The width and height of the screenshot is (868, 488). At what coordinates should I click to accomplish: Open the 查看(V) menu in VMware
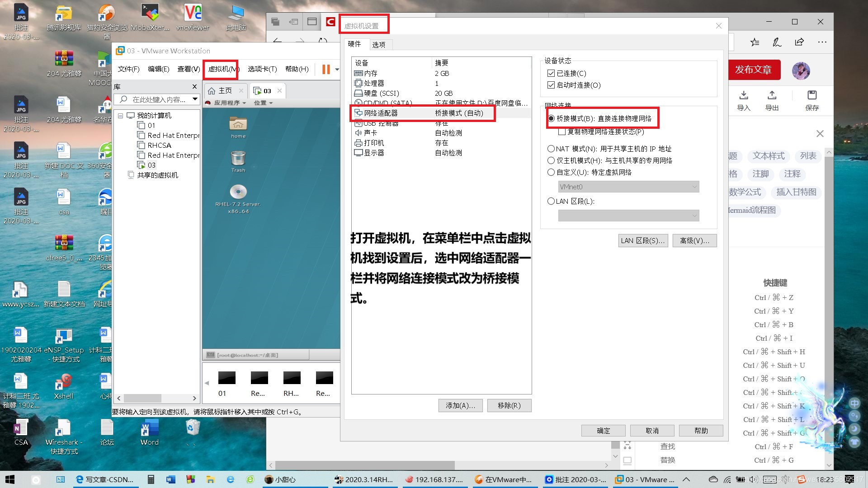coord(189,69)
